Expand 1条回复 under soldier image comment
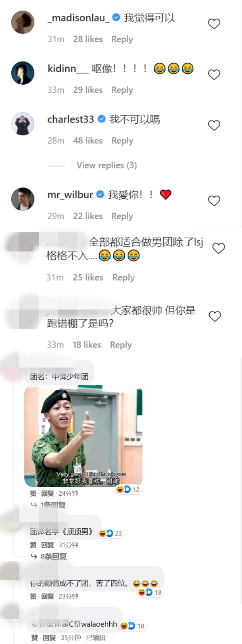The width and height of the screenshot is (242, 644). click(52, 505)
